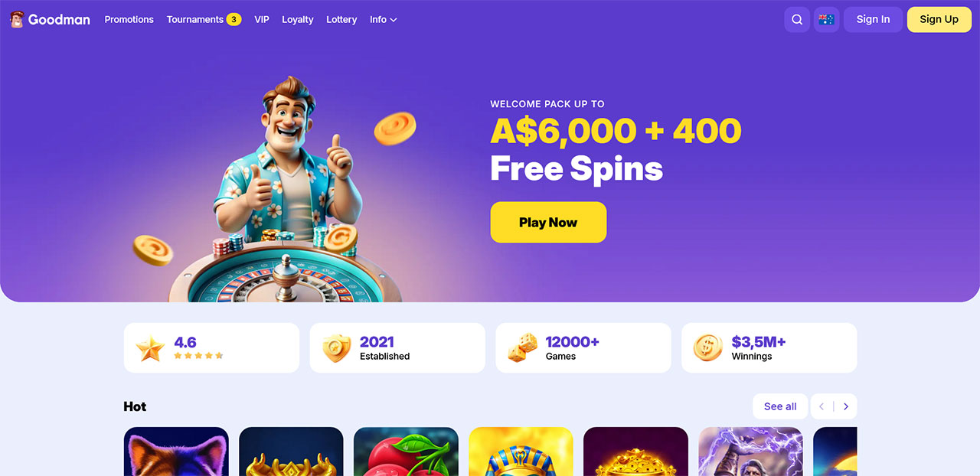
Task: Click the Australian flag language selector
Action: pos(826,20)
